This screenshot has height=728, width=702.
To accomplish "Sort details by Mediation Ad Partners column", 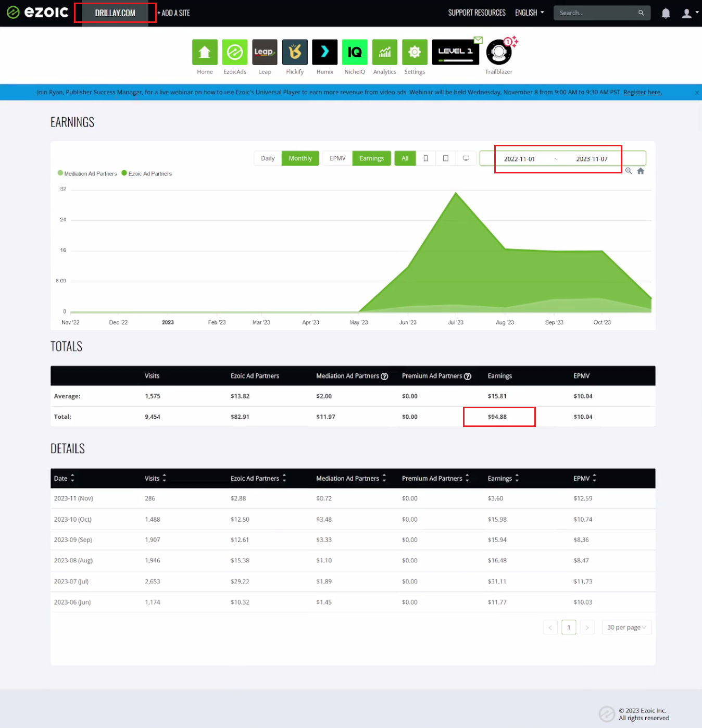I will point(351,478).
